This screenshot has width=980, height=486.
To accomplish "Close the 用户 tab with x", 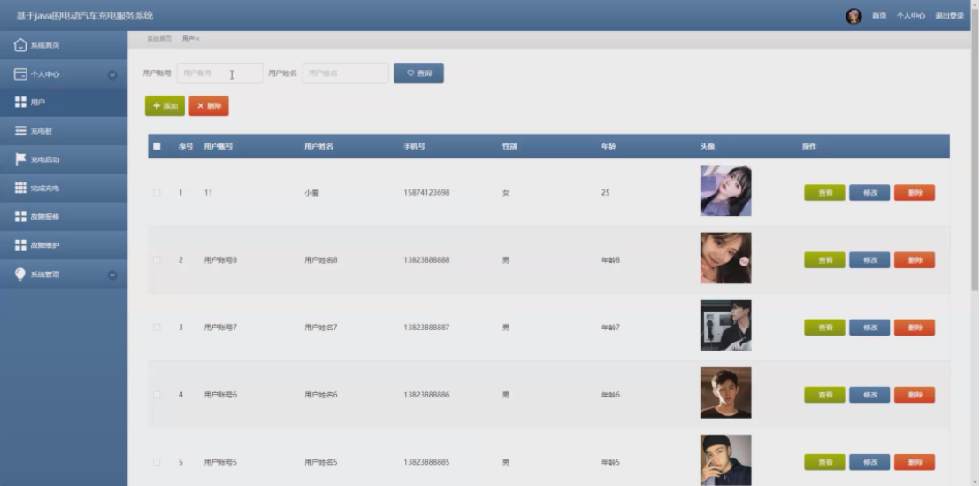I will pyautogui.click(x=197, y=39).
